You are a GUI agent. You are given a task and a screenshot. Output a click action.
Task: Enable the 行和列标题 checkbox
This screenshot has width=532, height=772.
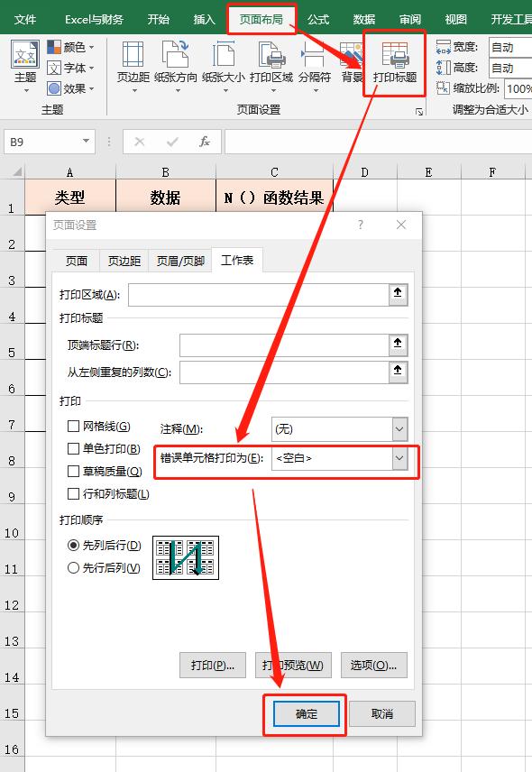tap(73, 493)
